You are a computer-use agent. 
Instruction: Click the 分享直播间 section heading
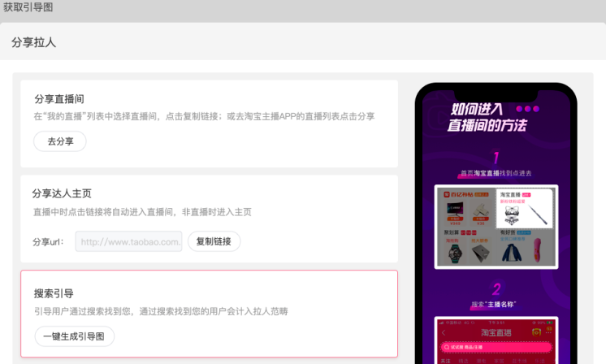point(59,99)
